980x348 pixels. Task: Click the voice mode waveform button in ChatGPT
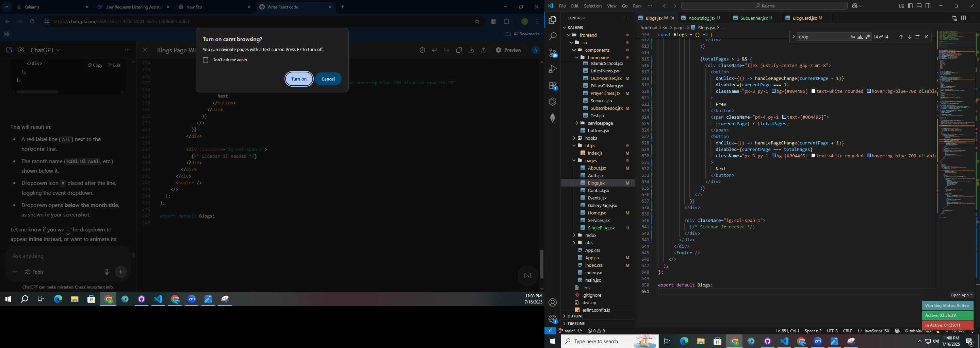click(121, 272)
